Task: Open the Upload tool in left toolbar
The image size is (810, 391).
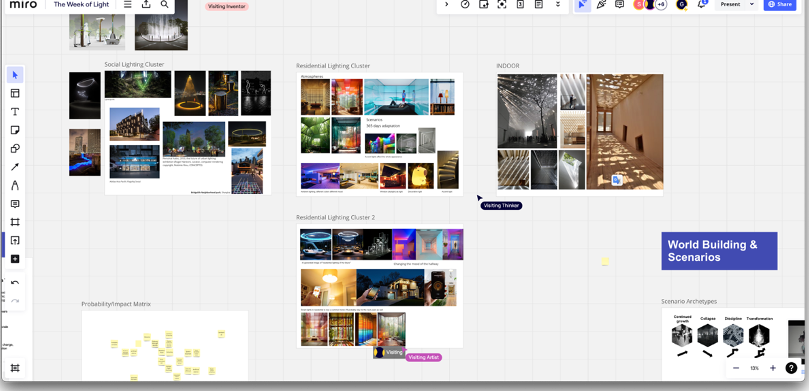Action: 15,241
